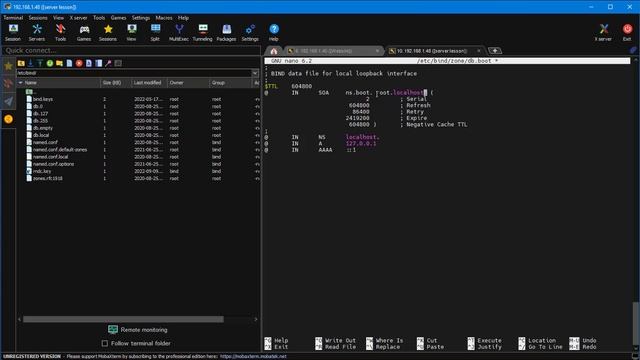The height and width of the screenshot is (360, 640).
Task: Open the View menu
Action: 58,18
